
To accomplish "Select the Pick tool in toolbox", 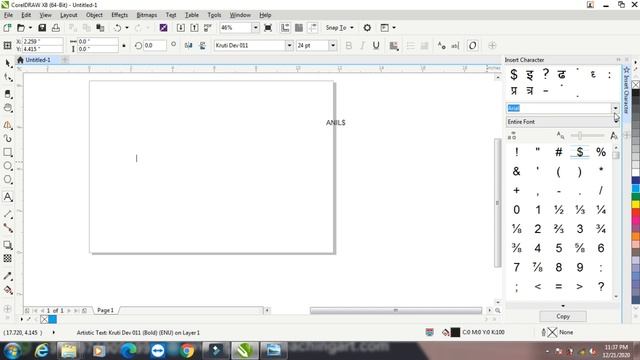I will point(8,63).
